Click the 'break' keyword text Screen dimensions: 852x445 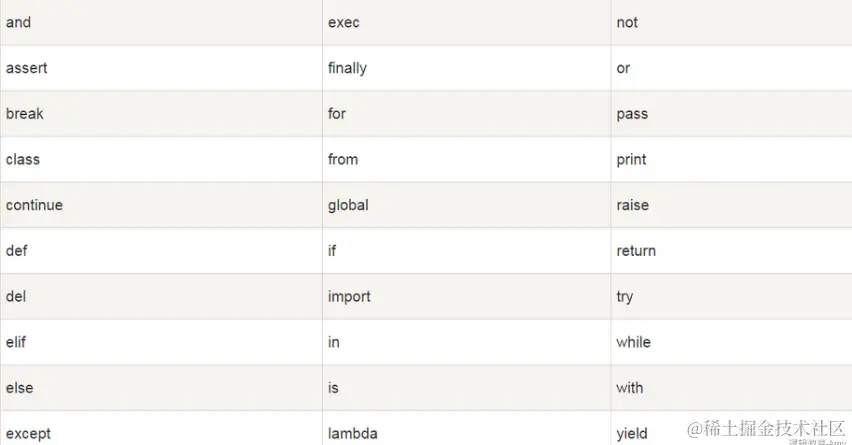click(x=25, y=114)
